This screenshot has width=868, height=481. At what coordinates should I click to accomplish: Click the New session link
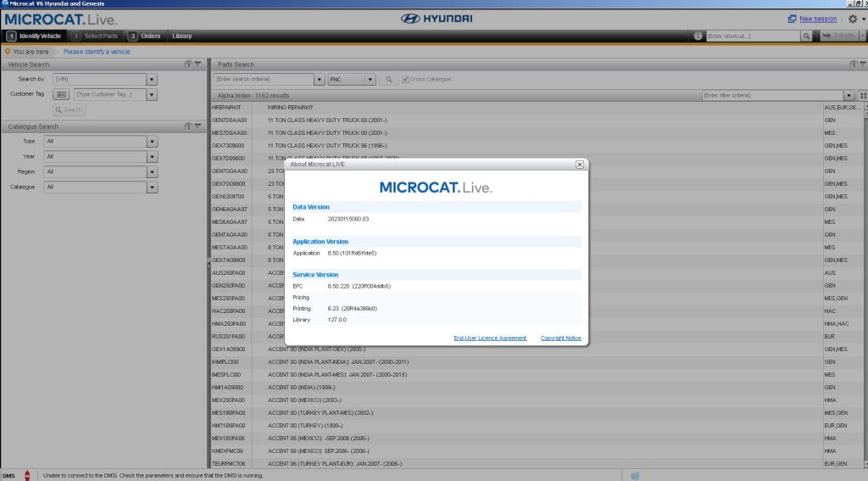pyautogui.click(x=817, y=19)
